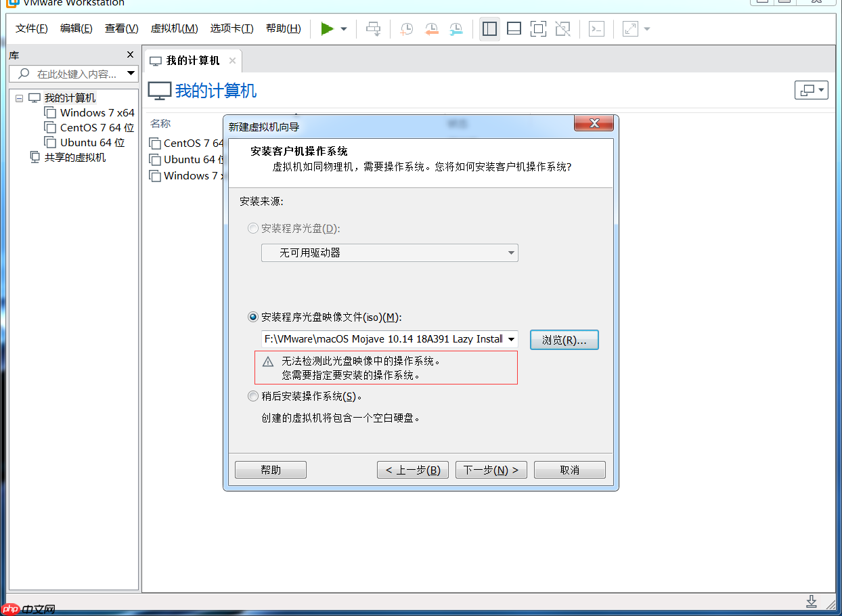
Task: Power on the virtual machine
Action: click(x=328, y=28)
